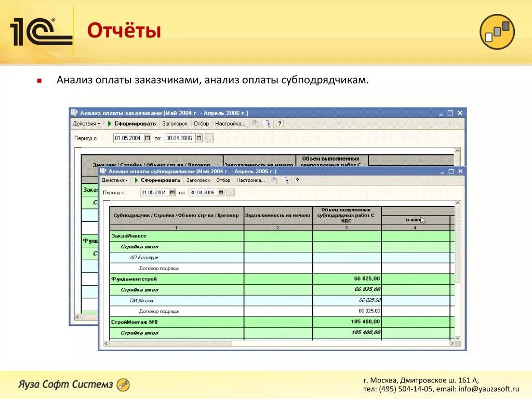
Task: Click 'в кассу' column header
Action: point(415,220)
